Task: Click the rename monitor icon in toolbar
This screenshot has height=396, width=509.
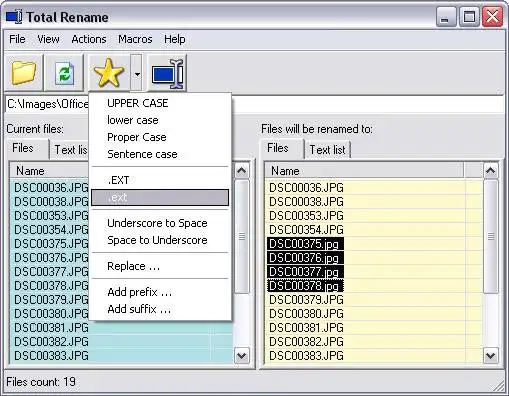Action: tap(167, 72)
